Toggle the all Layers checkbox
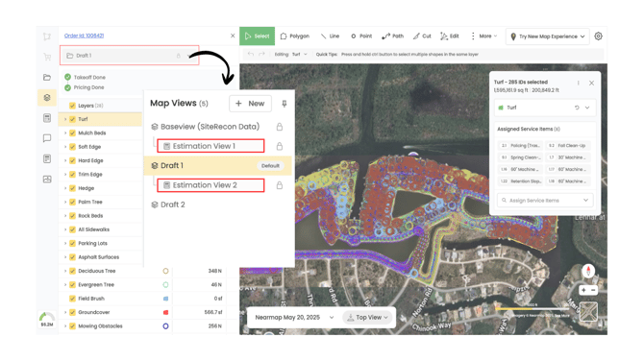 [x=72, y=106]
